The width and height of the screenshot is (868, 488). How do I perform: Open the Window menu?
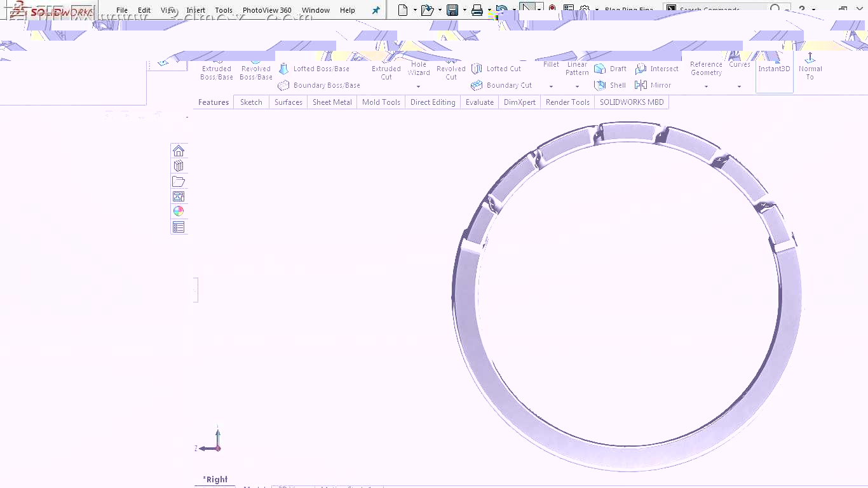(316, 10)
